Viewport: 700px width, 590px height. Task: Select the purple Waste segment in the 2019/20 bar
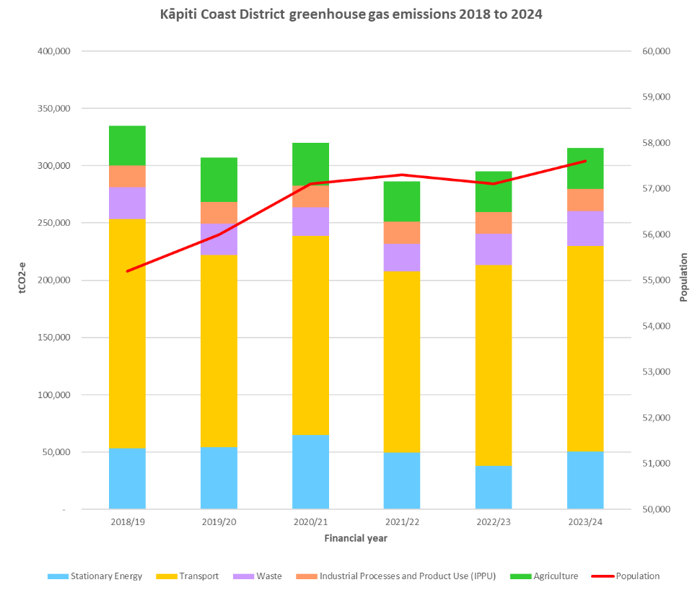(219, 239)
